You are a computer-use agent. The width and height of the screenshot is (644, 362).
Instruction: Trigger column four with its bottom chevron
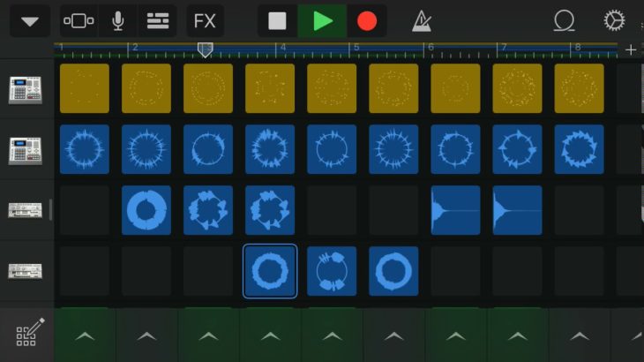coord(271,336)
